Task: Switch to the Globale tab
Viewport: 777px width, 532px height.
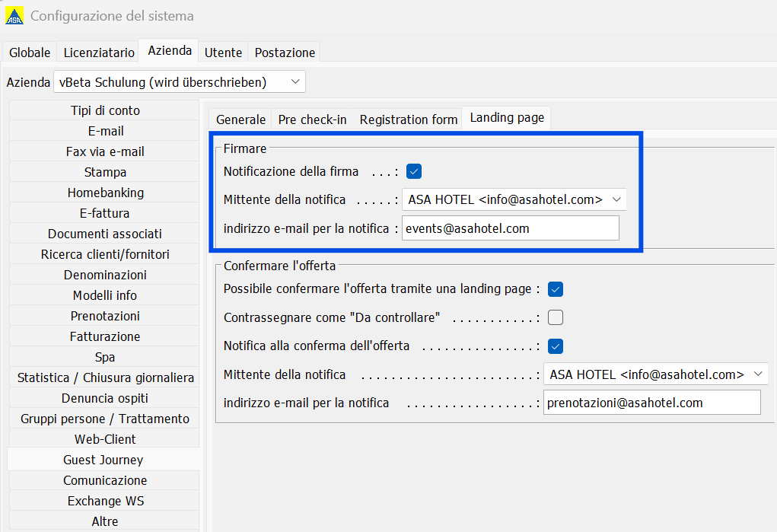Action: point(30,53)
